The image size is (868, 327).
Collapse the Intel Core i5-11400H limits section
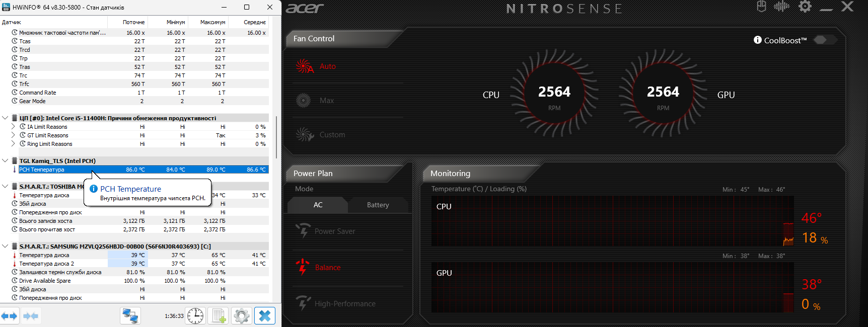click(5, 118)
